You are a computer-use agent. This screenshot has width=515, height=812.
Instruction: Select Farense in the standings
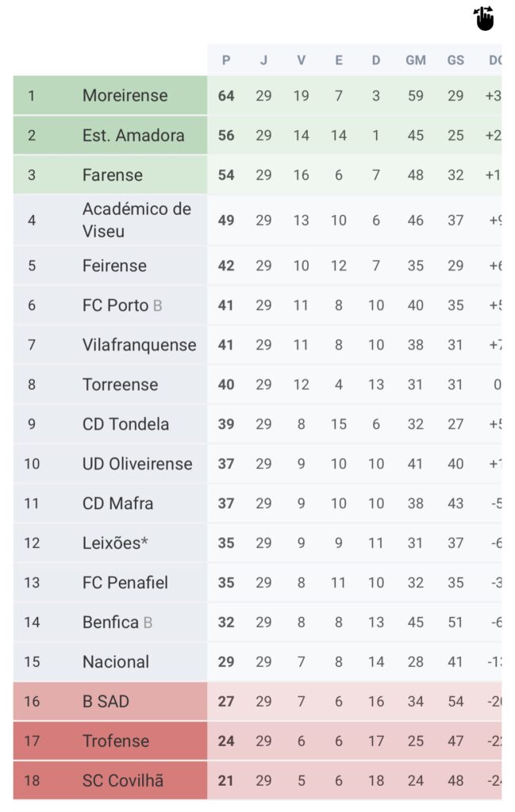(113, 175)
